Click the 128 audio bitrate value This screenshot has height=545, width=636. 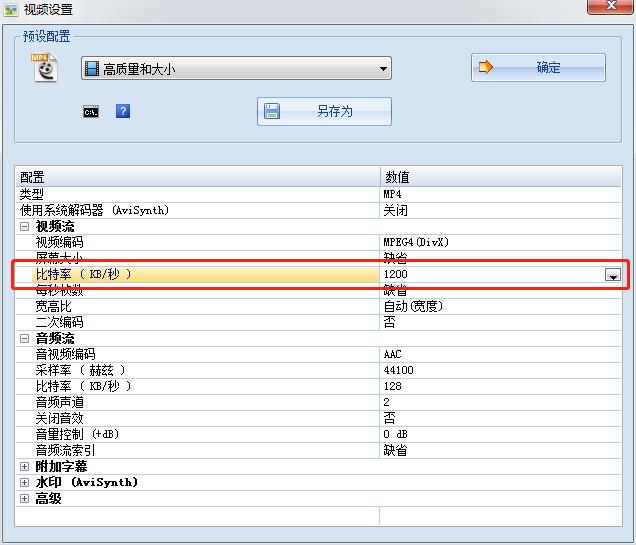pyautogui.click(x=501, y=386)
